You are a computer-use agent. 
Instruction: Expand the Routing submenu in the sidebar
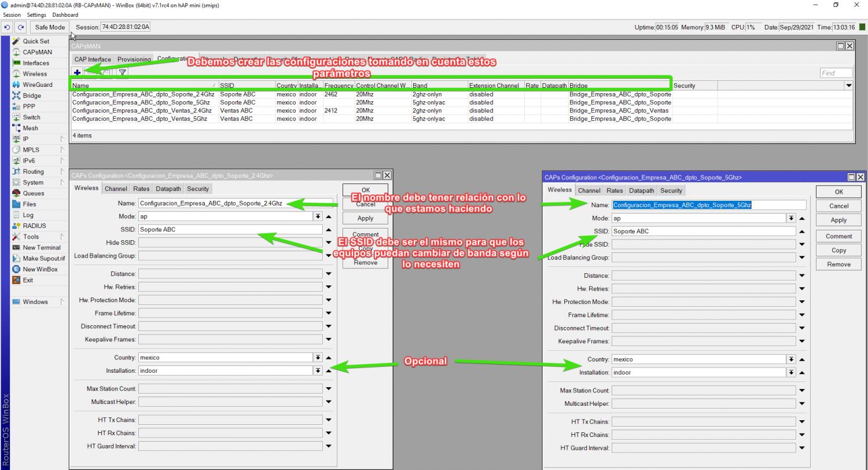click(x=62, y=171)
